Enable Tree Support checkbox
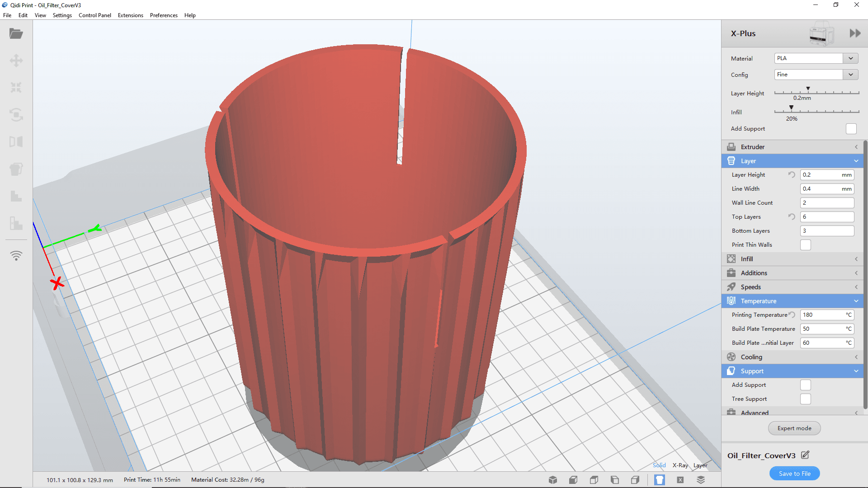868x488 pixels. (805, 399)
